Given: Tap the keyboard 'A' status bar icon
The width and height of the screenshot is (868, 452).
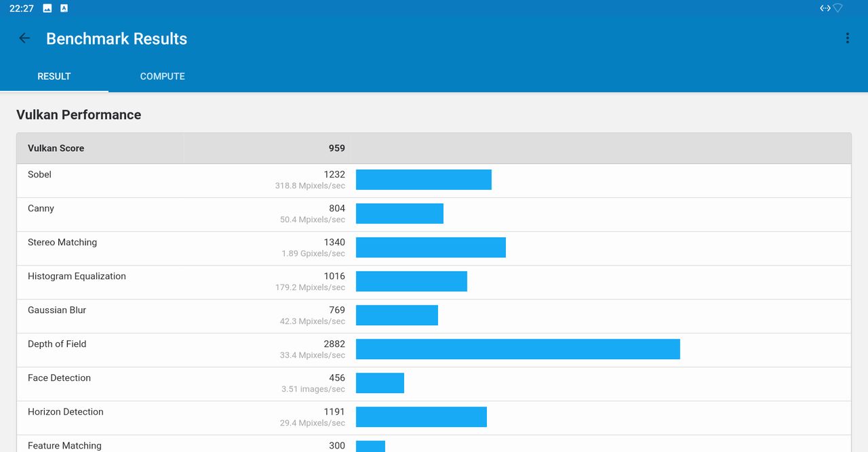Looking at the screenshot, I should (x=64, y=8).
